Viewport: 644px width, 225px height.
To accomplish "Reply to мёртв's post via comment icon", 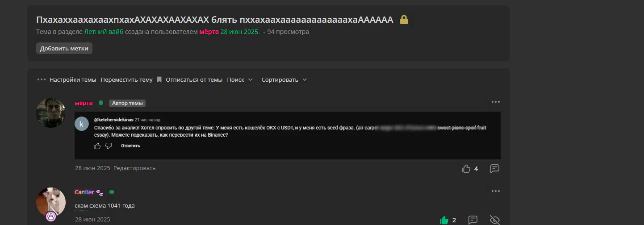I will 494,169.
